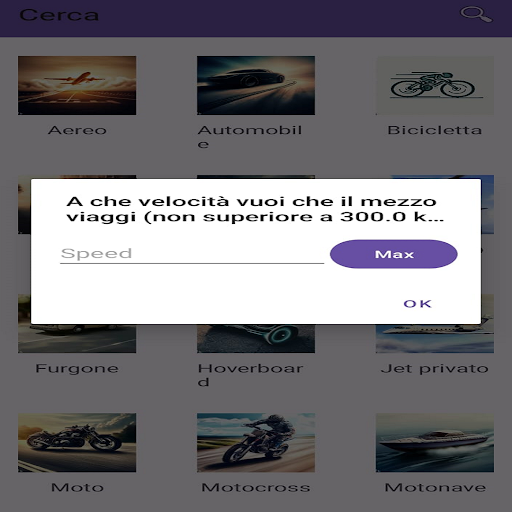
Task: Tap the Max button
Action: (394, 254)
